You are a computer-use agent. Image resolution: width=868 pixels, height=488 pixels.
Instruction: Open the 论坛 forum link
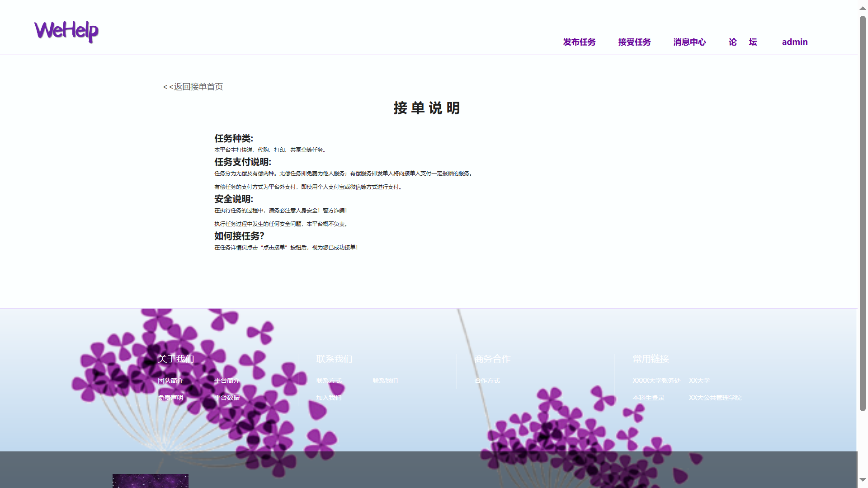[x=742, y=42]
